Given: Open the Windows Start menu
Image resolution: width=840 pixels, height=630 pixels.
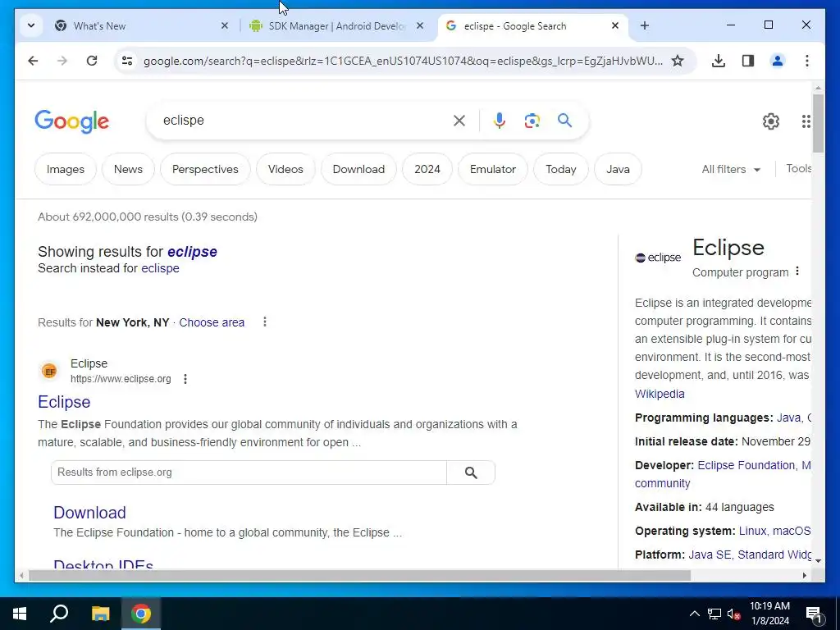Looking at the screenshot, I should [x=20, y=614].
